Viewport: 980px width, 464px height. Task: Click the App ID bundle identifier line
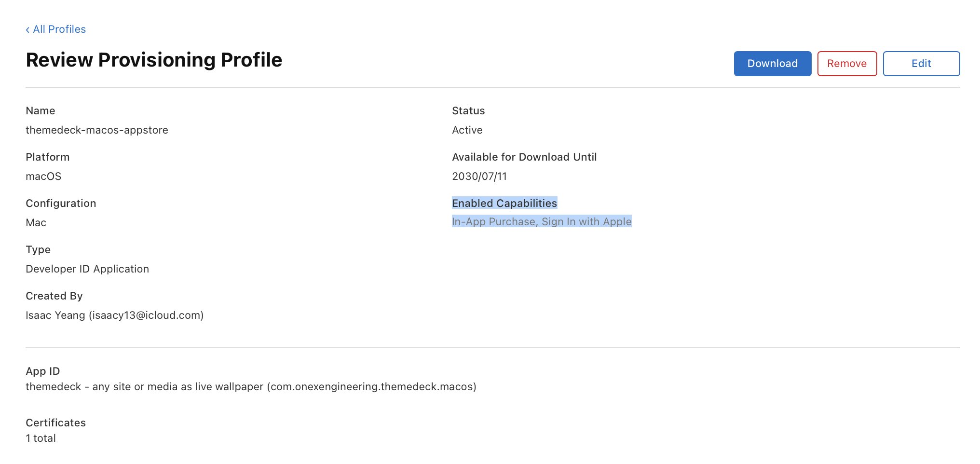point(251,387)
